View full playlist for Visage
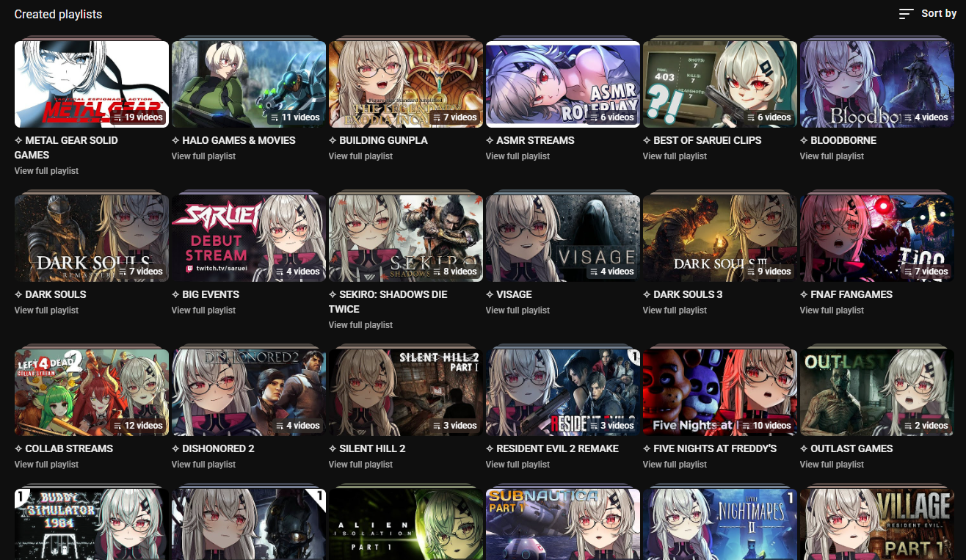The width and height of the screenshot is (966, 560). point(517,310)
